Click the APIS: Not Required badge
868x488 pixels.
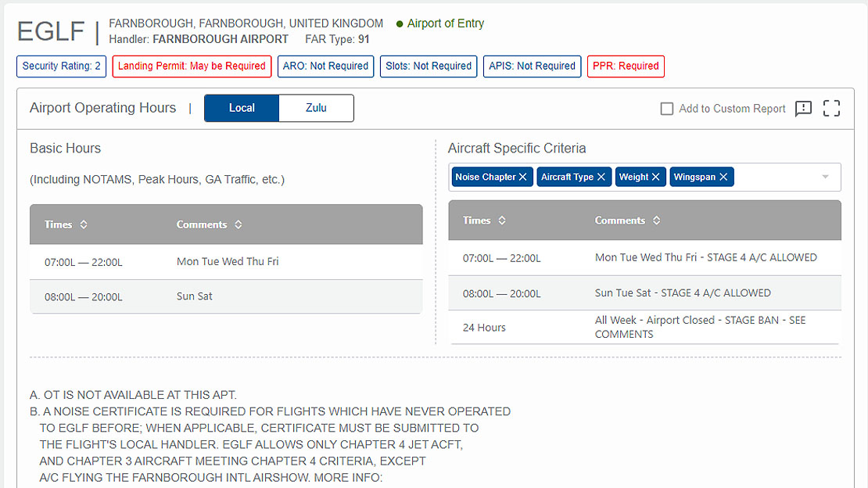532,66
